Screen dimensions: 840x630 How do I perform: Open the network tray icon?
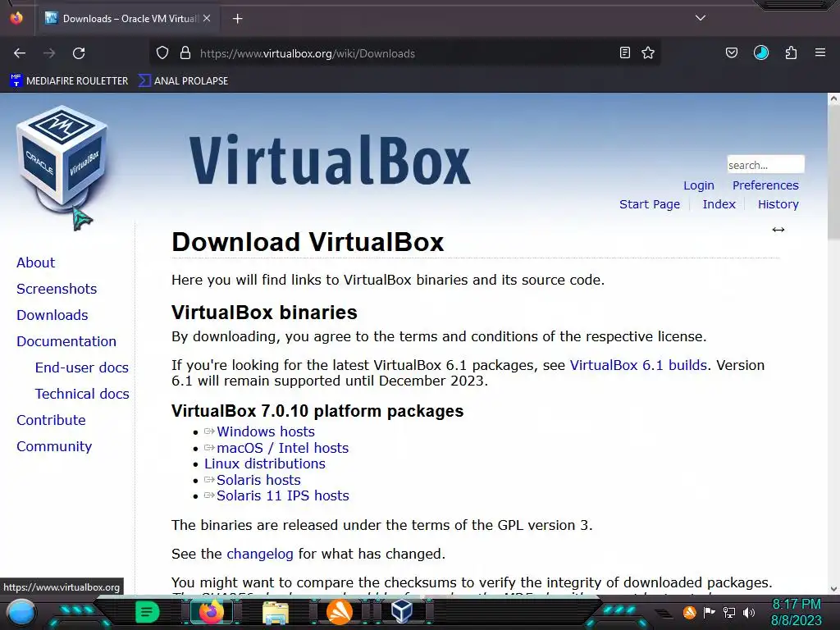tap(729, 612)
